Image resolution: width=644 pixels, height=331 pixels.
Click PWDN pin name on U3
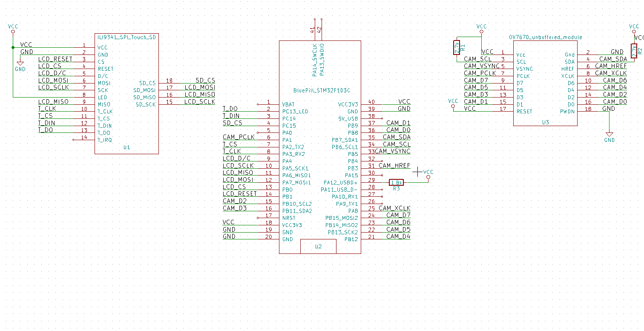567,112
